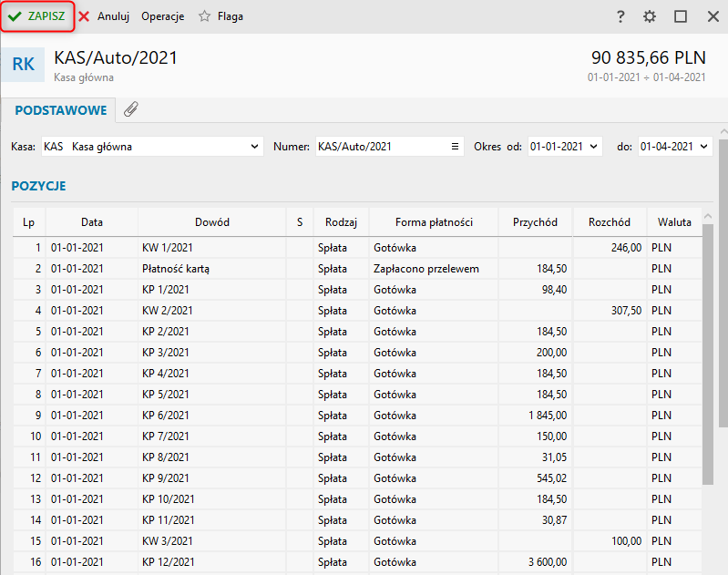Click the window's outer vertical scrollbar
Image resolution: width=728 pixels, height=575 pixels.
(723, 283)
